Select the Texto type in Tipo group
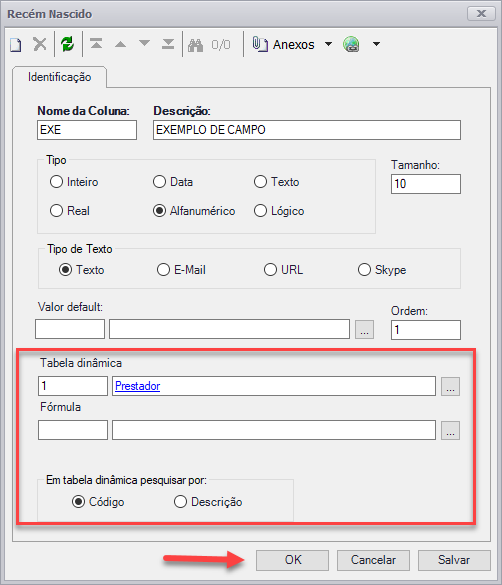The width and height of the screenshot is (502, 585). click(260, 182)
